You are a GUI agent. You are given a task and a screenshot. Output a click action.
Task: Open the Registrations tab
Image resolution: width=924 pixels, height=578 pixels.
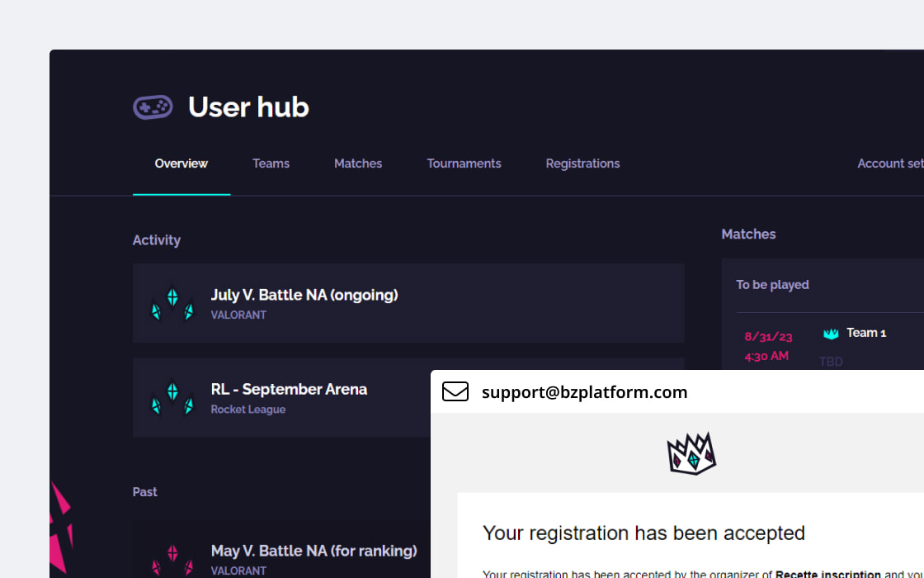coord(582,163)
